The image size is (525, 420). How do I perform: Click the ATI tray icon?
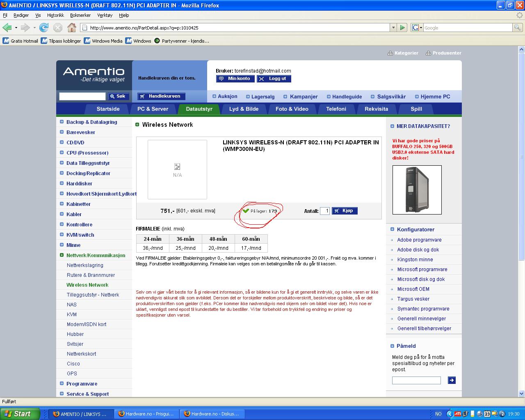[458, 414]
